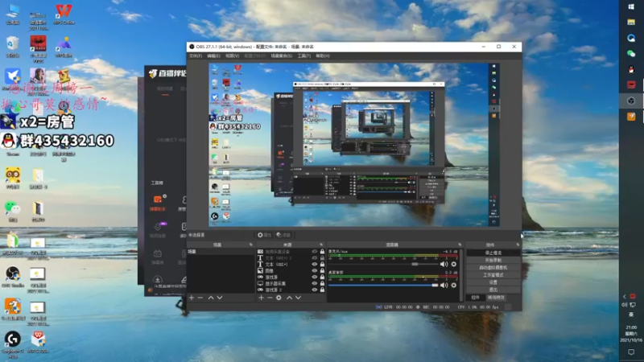The image size is (644, 362).
Task: Open the 桌面音频 audio settings gear
Action: coord(454,285)
